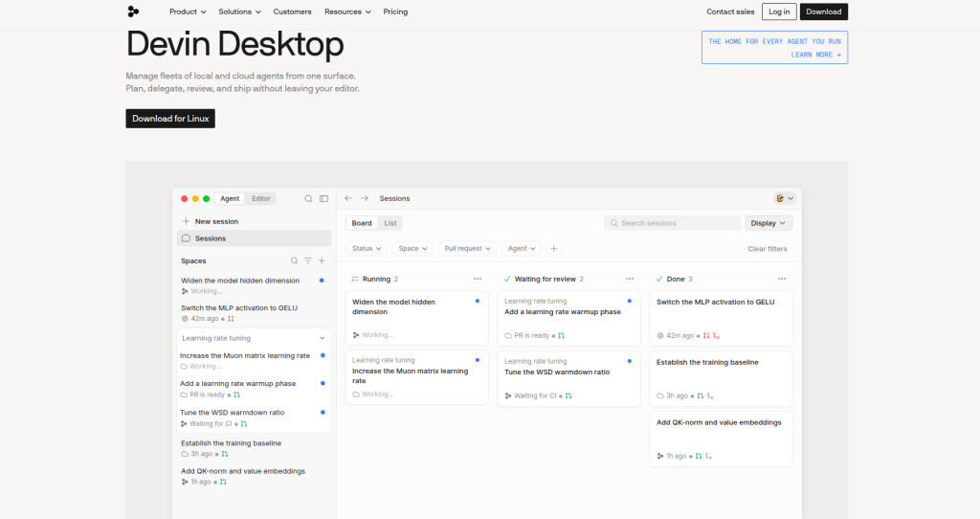Collapse the Learning rate tuning space group

pos(323,338)
